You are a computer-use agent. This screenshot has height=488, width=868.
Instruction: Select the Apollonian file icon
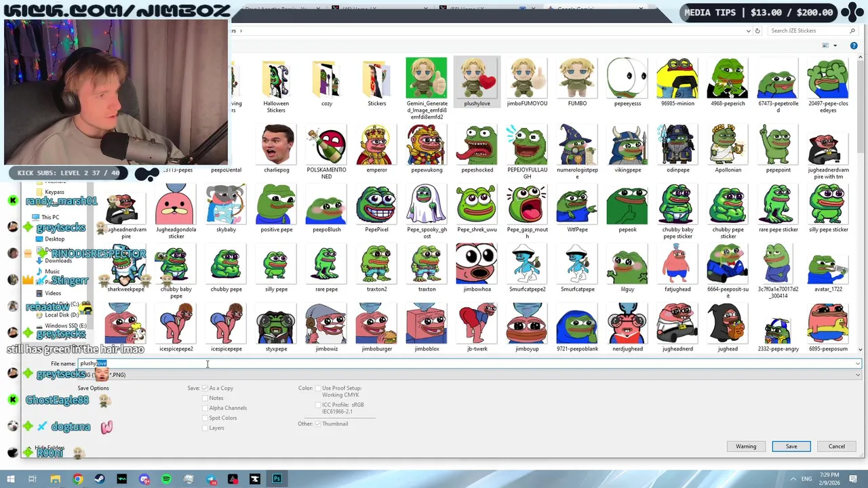[x=728, y=144]
